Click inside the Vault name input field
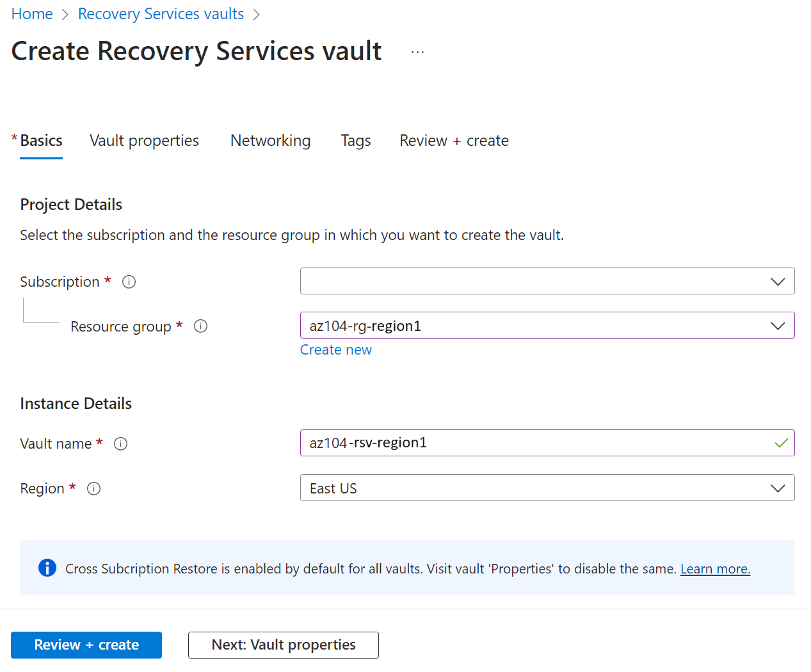The image size is (811, 672). pyautogui.click(x=512, y=442)
